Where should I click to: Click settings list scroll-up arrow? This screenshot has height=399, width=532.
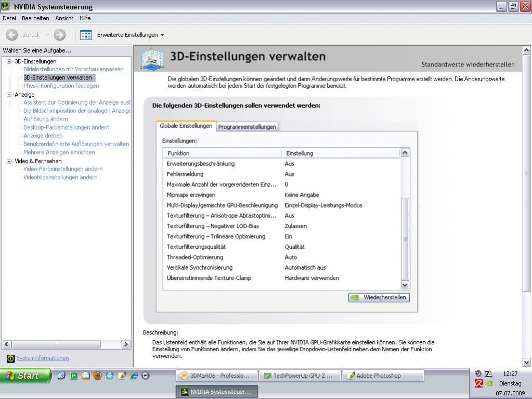point(405,152)
